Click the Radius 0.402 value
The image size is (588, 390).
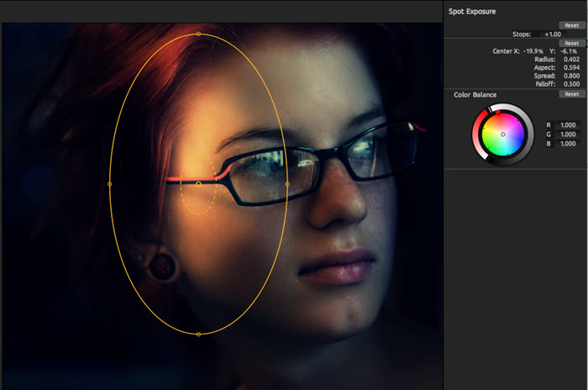pos(571,60)
